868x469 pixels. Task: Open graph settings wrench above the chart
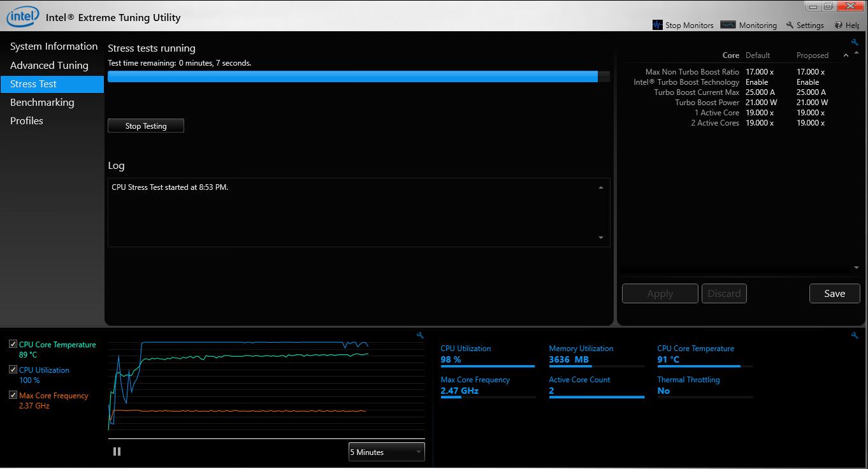click(x=420, y=335)
